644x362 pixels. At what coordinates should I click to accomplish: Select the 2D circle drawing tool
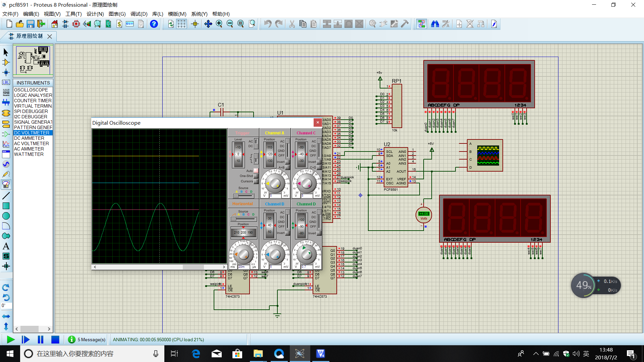pyautogui.click(x=6, y=216)
